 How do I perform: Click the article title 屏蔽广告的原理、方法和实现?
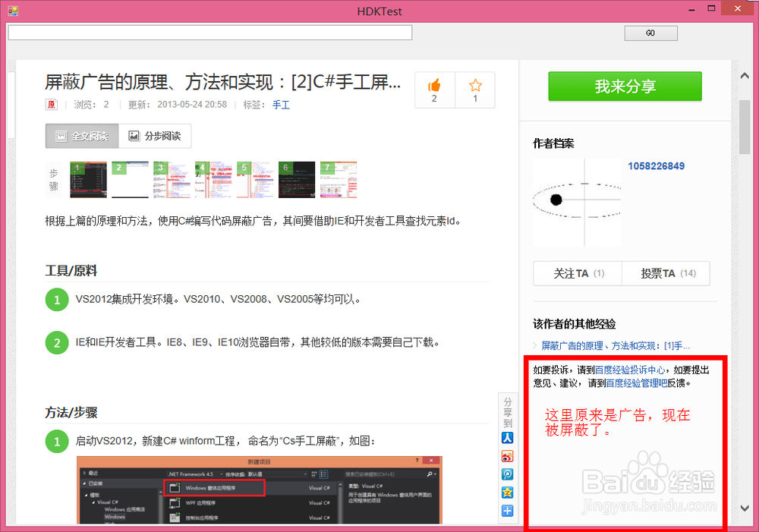(222, 82)
